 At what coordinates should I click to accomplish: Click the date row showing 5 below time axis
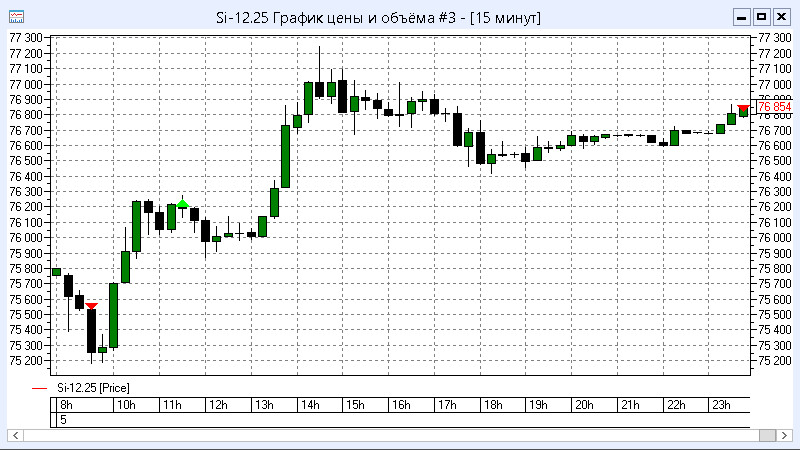(64, 420)
